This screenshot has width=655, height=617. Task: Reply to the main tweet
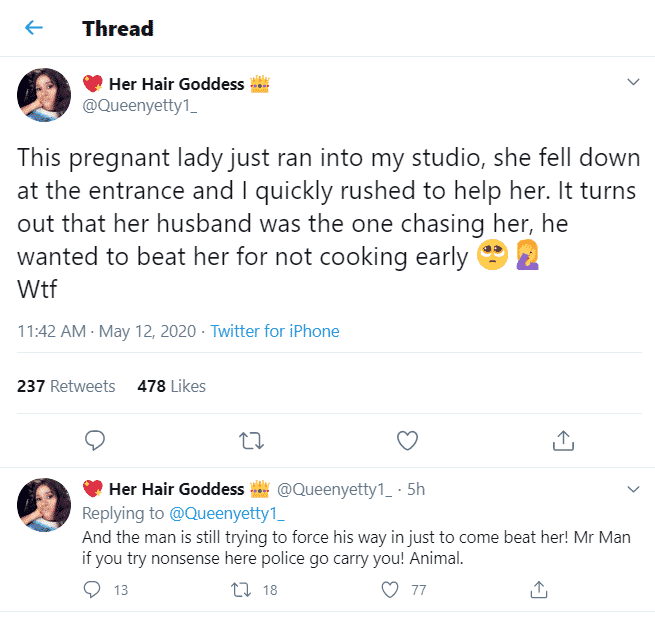coord(95,440)
